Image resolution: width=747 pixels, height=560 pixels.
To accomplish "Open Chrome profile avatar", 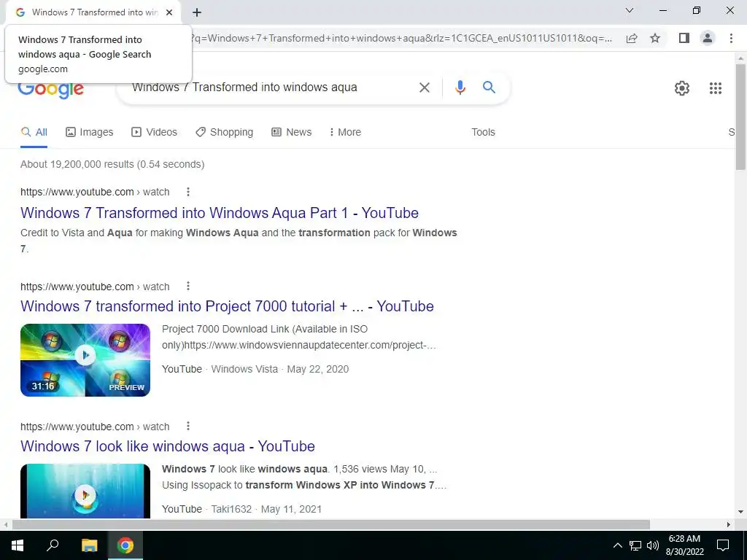I will pyautogui.click(x=708, y=38).
